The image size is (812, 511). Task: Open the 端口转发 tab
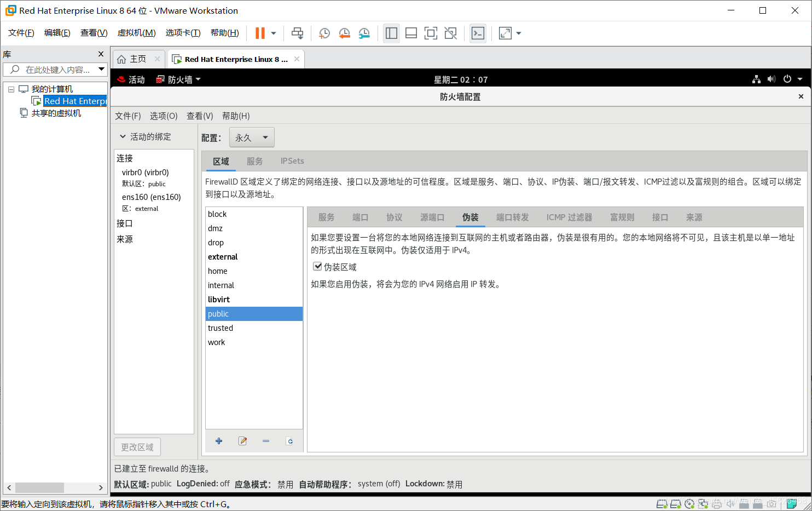512,217
